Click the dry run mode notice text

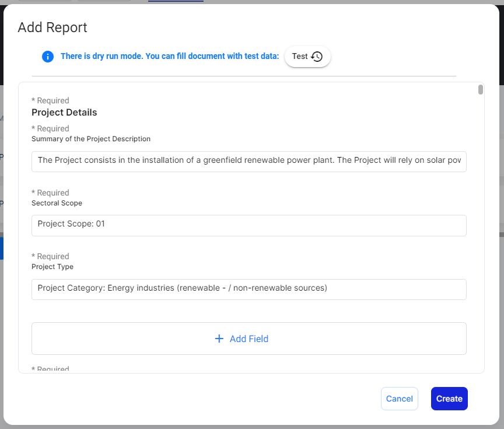coord(170,57)
